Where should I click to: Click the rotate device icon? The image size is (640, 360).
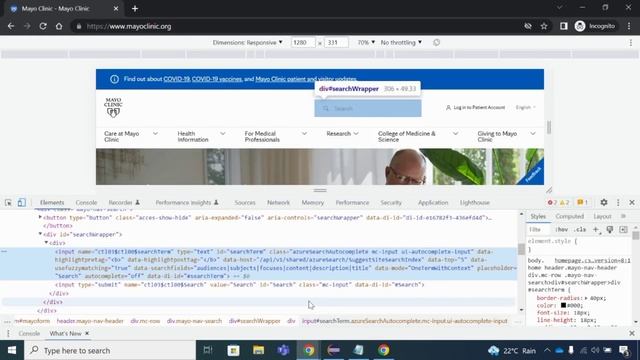[436, 42]
